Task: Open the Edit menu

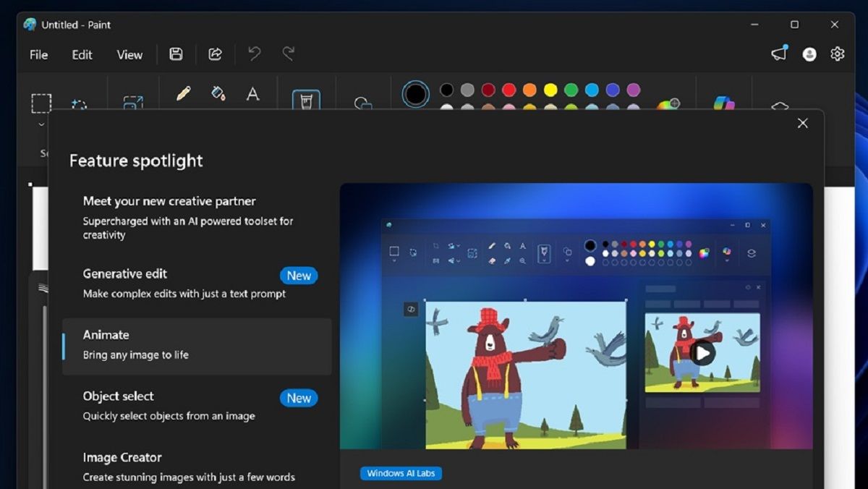Action: click(x=81, y=54)
